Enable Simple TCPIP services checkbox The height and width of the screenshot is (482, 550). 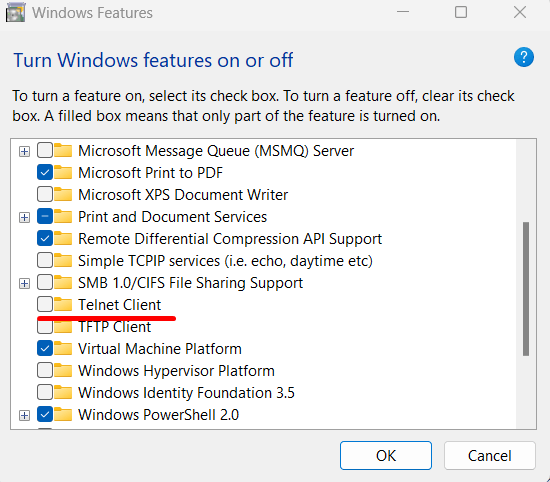pyautogui.click(x=45, y=260)
